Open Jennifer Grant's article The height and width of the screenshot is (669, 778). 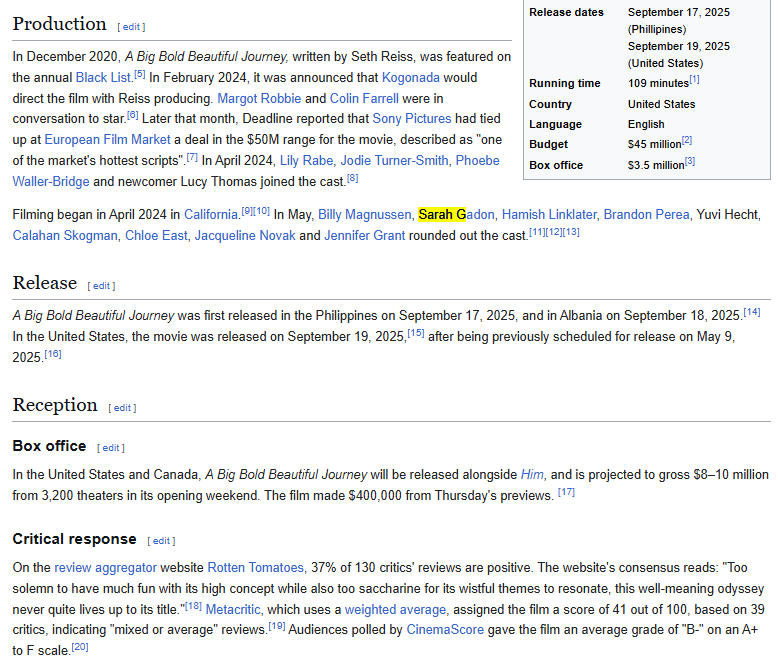365,235
